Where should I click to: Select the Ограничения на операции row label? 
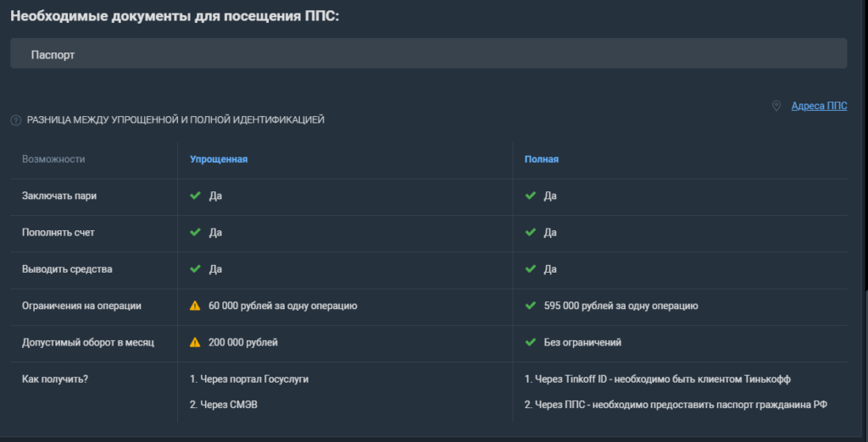tap(81, 306)
